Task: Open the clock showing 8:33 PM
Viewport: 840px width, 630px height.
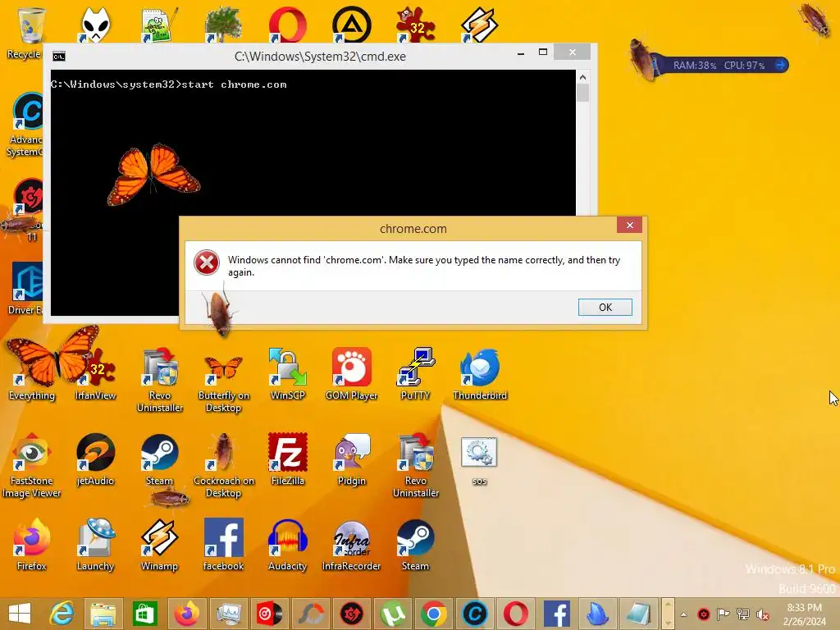Action: click(x=804, y=614)
